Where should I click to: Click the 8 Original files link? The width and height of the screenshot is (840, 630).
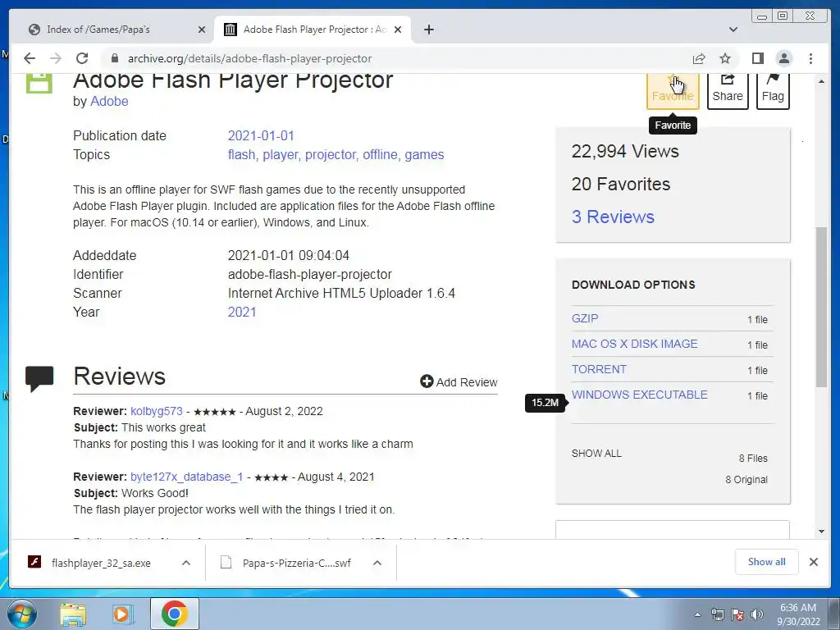(746, 479)
